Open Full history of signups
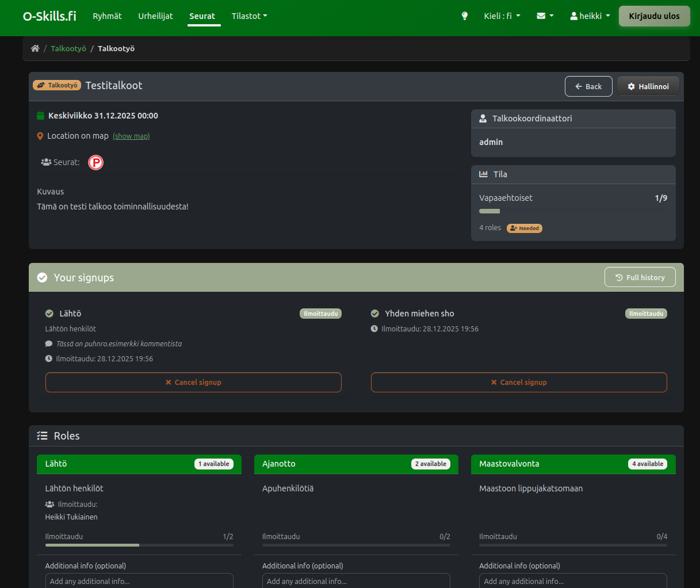Viewport: 700px width, 588px height. (x=640, y=277)
